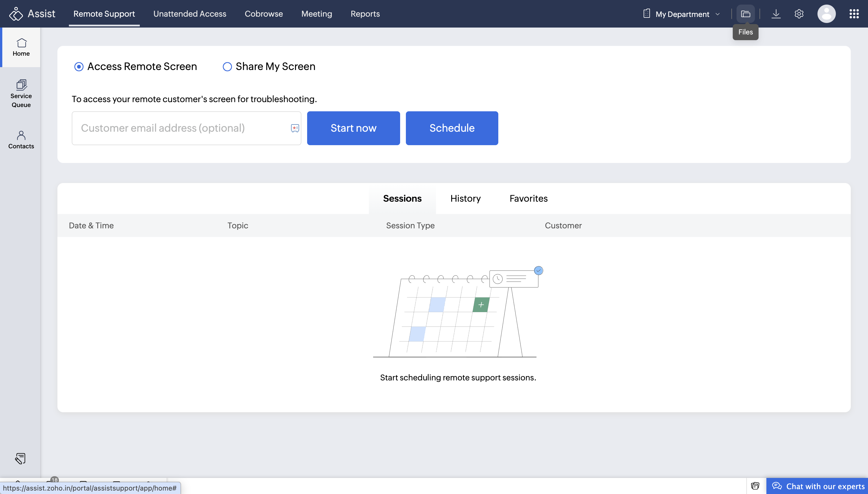Image resolution: width=868 pixels, height=494 pixels.
Task: Click the contact picker icon in email field
Action: click(x=295, y=128)
